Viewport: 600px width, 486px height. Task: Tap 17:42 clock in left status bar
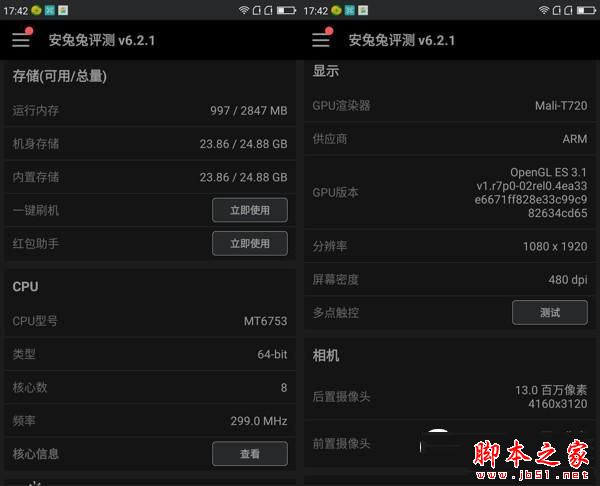click(16, 11)
